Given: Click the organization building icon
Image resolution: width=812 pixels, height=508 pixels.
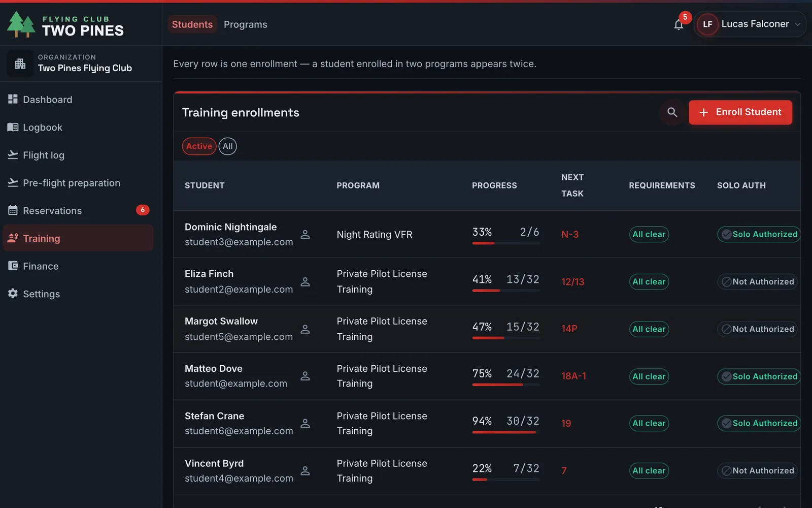Looking at the screenshot, I should (20, 63).
